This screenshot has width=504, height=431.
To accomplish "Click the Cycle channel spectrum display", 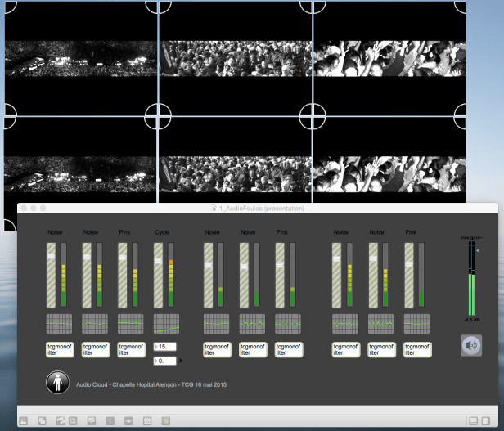I will 167,323.
